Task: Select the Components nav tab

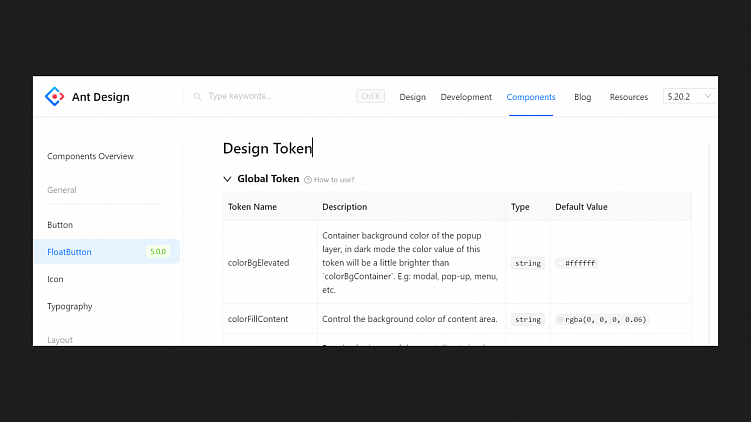Action: (531, 97)
